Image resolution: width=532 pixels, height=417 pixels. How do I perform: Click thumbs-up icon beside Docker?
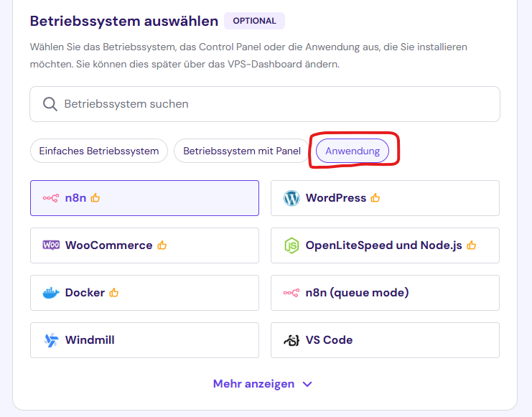point(114,293)
